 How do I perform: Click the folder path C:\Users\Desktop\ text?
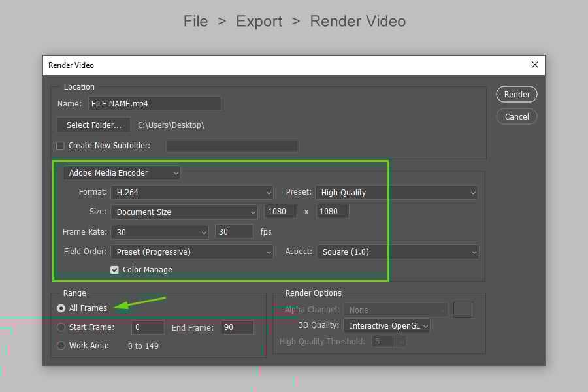point(171,125)
